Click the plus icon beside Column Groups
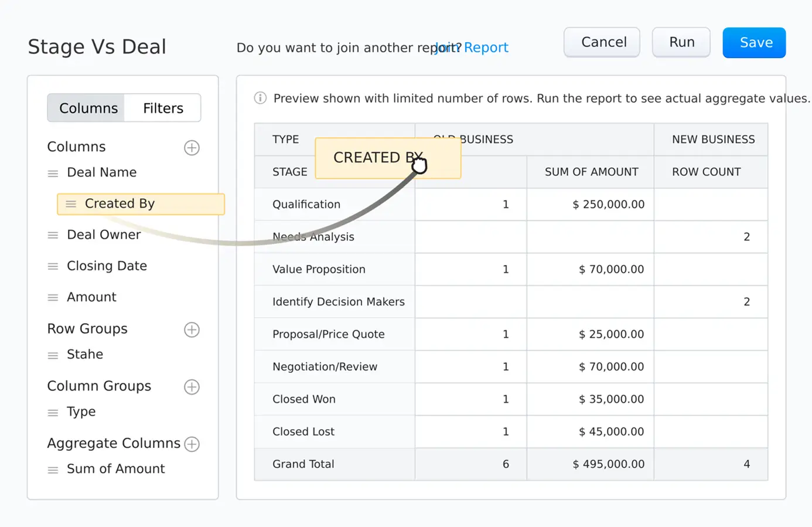The width and height of the screenshot is (812, 527). (192, 387)
